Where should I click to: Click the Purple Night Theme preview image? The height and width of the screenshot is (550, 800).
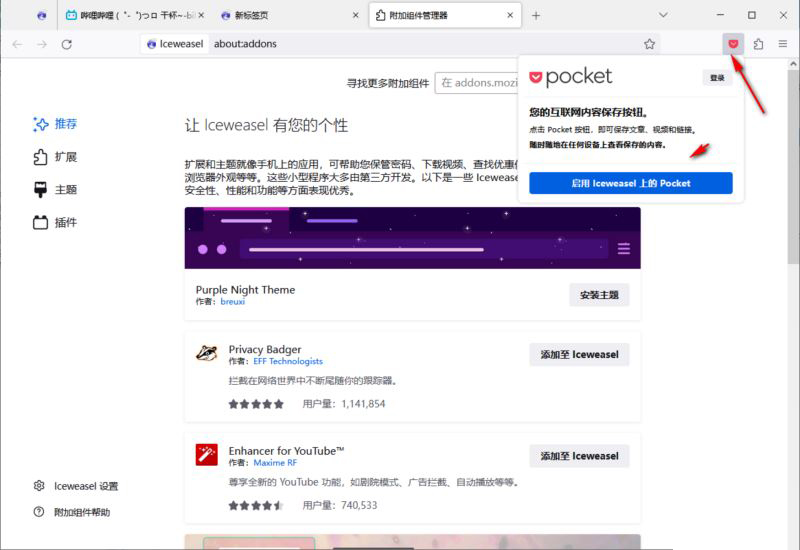412,238
